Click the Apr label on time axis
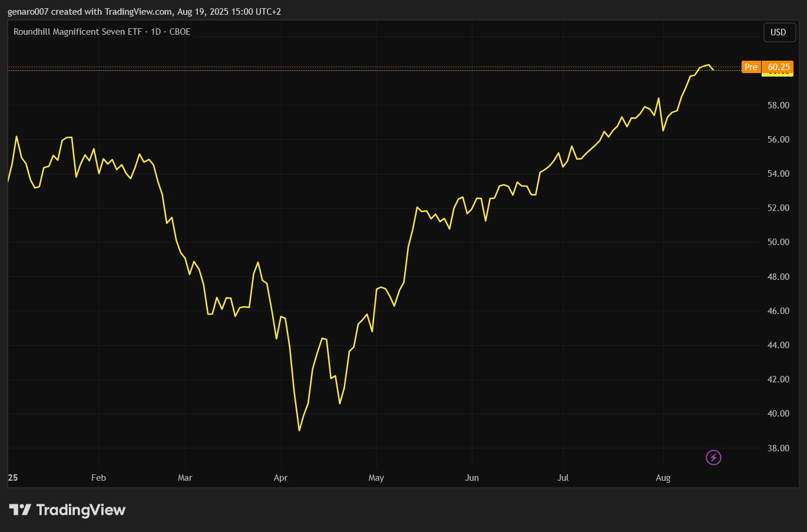This screenshot has height=532, width=807. coord(280,478)
